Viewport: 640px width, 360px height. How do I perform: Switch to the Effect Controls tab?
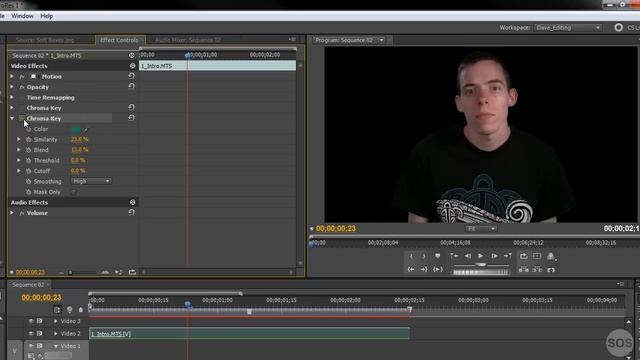click(119, 40)
